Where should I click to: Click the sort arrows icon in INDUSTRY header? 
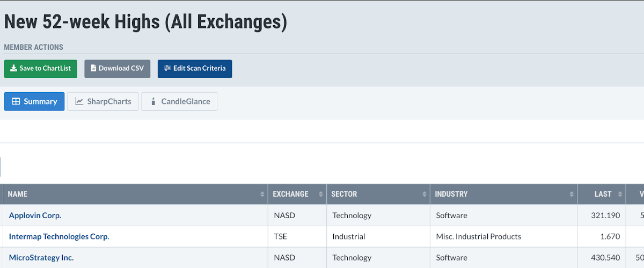pyautogui.click(x=572, y=194)
